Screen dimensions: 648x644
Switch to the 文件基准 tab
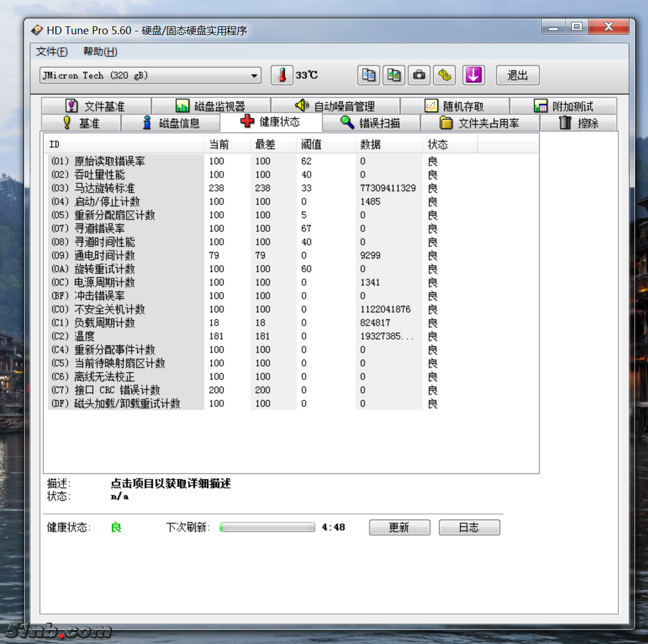click(x=96, y=106)
